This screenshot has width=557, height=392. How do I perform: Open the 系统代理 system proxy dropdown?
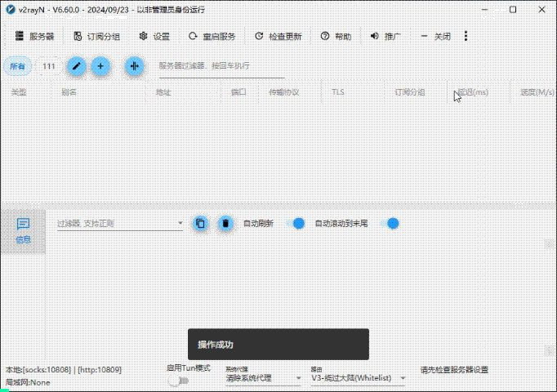(x=263, y=378)
